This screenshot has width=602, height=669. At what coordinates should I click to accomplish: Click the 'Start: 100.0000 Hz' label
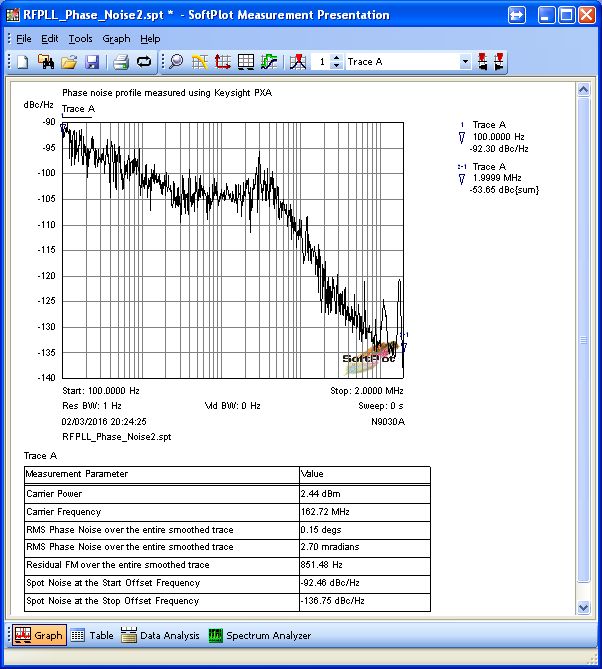pyautogui.click(x=101, y=390)
